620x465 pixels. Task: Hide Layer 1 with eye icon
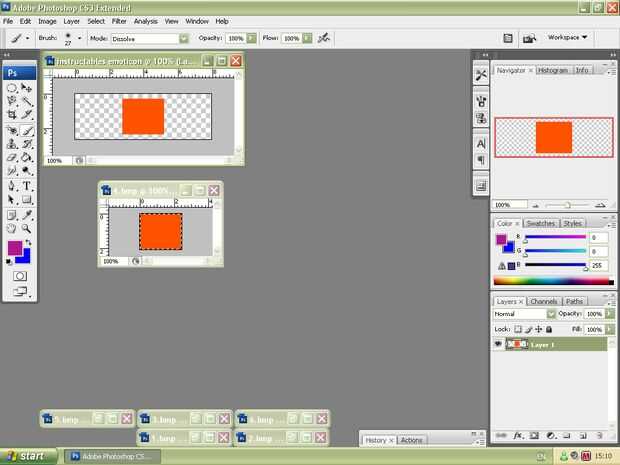coord(498,344)
